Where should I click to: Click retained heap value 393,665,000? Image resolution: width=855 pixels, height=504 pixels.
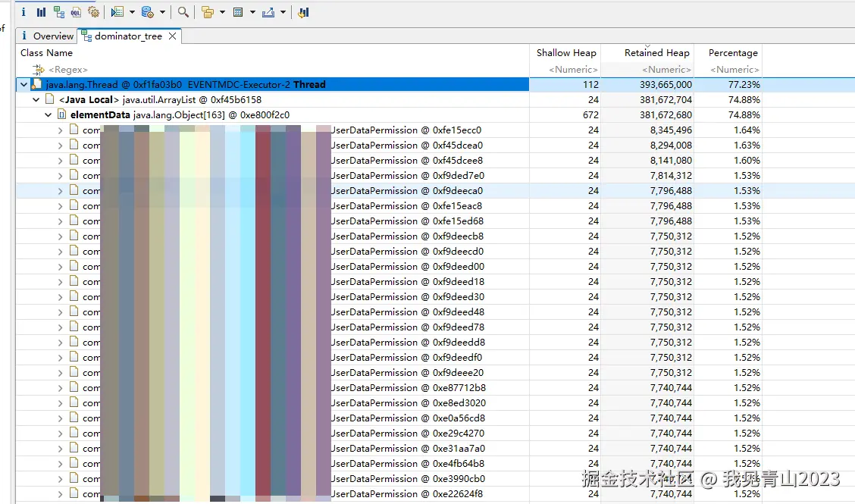pyautogui.click(x=666, y=85)
